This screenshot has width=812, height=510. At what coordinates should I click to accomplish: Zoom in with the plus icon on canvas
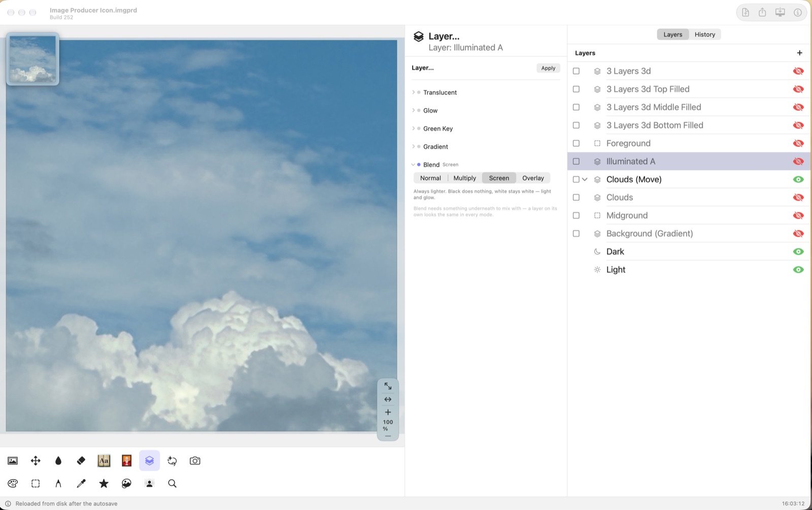388,412
